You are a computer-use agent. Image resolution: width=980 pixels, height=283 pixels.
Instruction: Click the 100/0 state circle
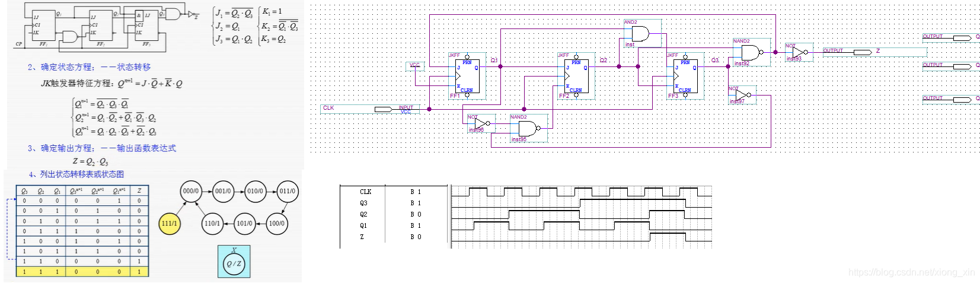[x=276, y=224]
